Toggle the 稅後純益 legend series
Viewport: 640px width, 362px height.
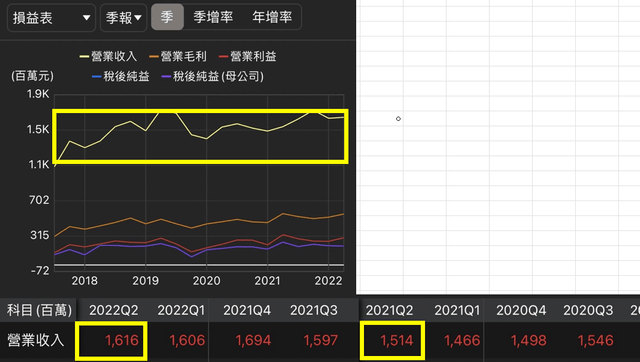[121, 76]
